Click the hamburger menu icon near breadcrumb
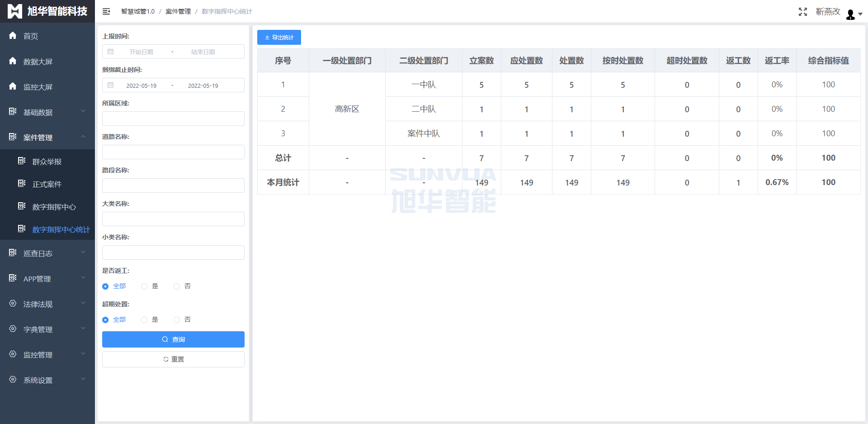Screen dimensions: 868x424 (106, 11)
